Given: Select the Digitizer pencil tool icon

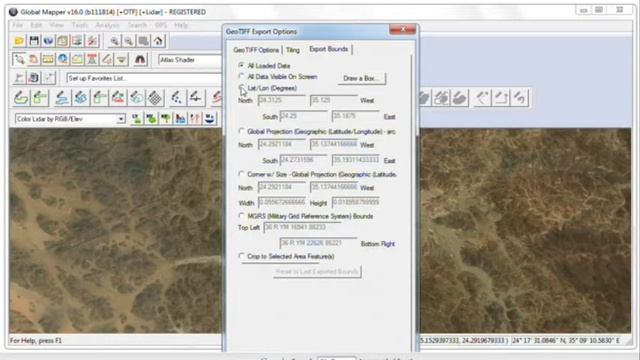Looking at the screenshot, I should point(107,60).
